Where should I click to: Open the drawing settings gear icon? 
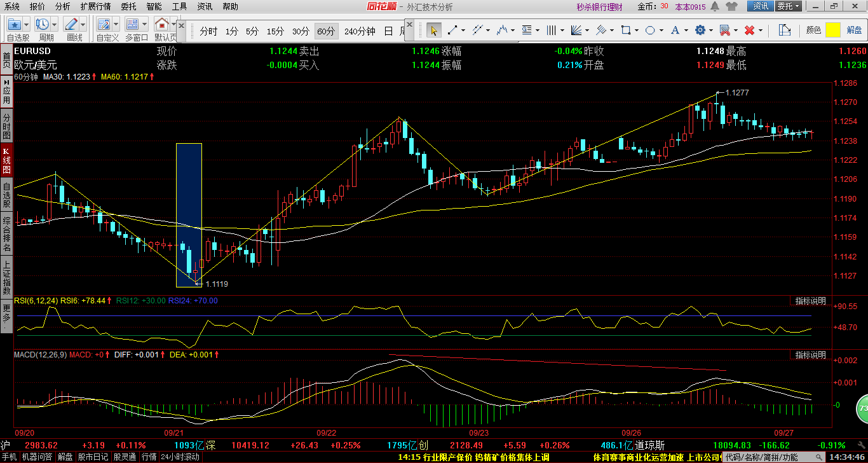(700, 30)
